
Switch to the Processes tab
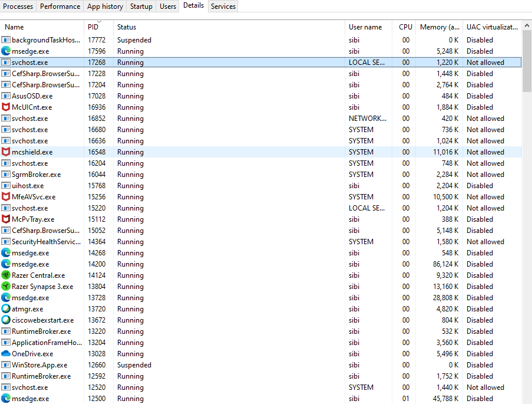[x=18, y=6]
